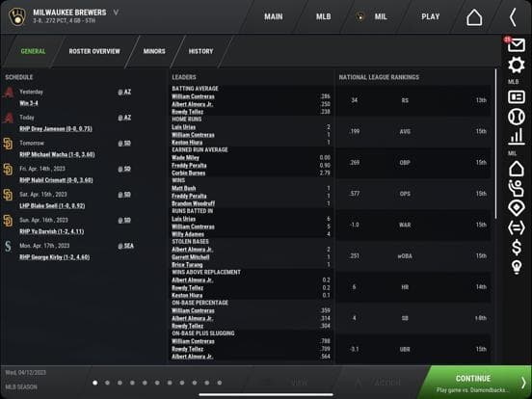532x399 pixels.
Task: Open Brice Turang under Stolen Bases
Action: point(187,265)
